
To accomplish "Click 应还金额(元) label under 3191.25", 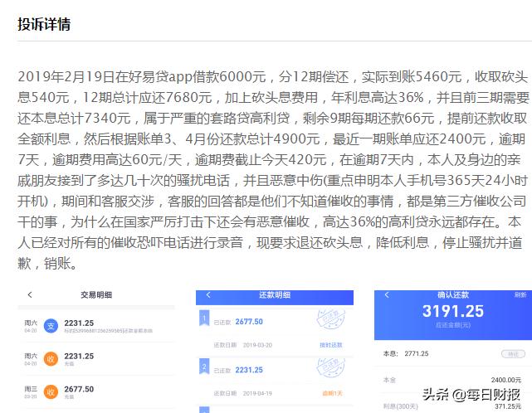I will [453, 325].
